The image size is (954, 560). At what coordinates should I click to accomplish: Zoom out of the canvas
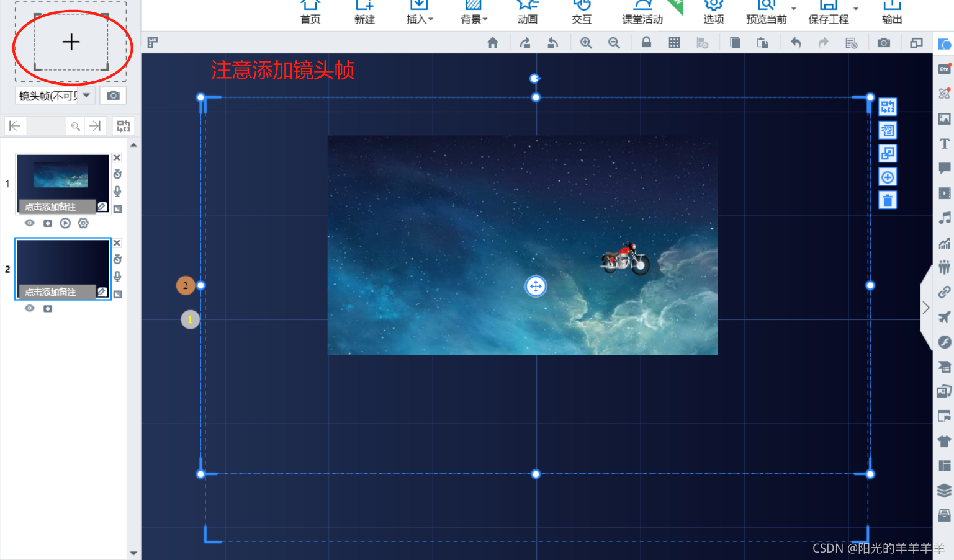[614, 42]
